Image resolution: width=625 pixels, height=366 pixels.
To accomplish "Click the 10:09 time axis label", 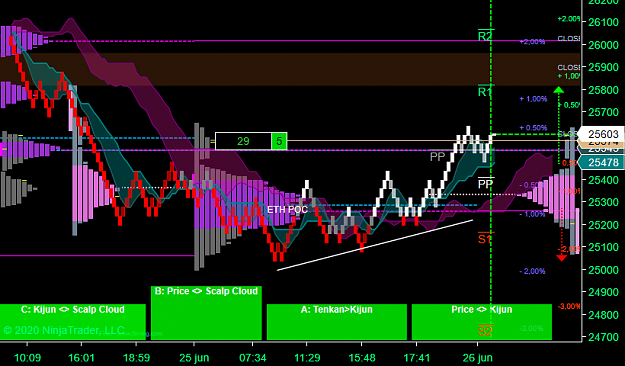I will pyautogui.click(x=27, y=358).
